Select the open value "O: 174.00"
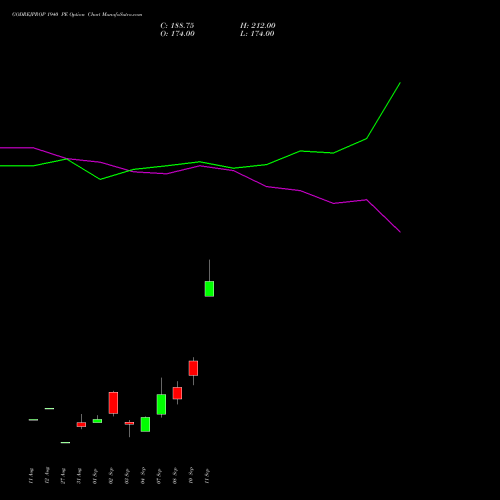Viewport: 500px width, 500px height. pyautogui.click(x=177, y=34)
